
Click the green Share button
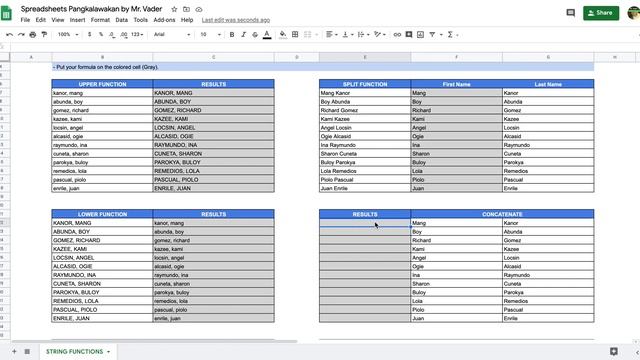601,13
